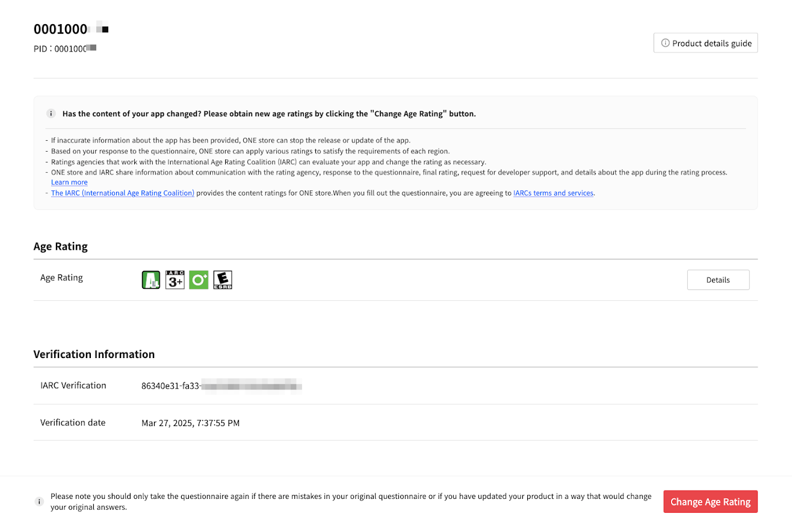Click the Age Rating section heading

60,247
